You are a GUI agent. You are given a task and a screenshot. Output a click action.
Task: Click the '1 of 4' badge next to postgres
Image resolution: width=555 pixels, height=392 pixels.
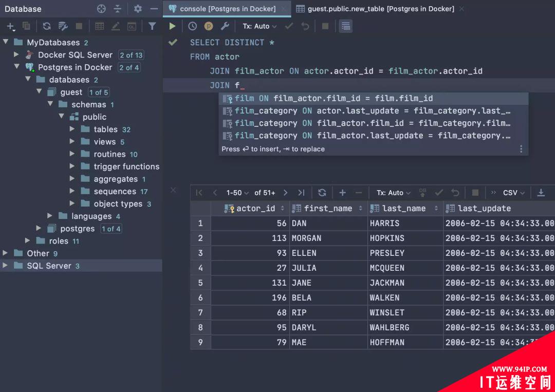click(x=111, y=229)
